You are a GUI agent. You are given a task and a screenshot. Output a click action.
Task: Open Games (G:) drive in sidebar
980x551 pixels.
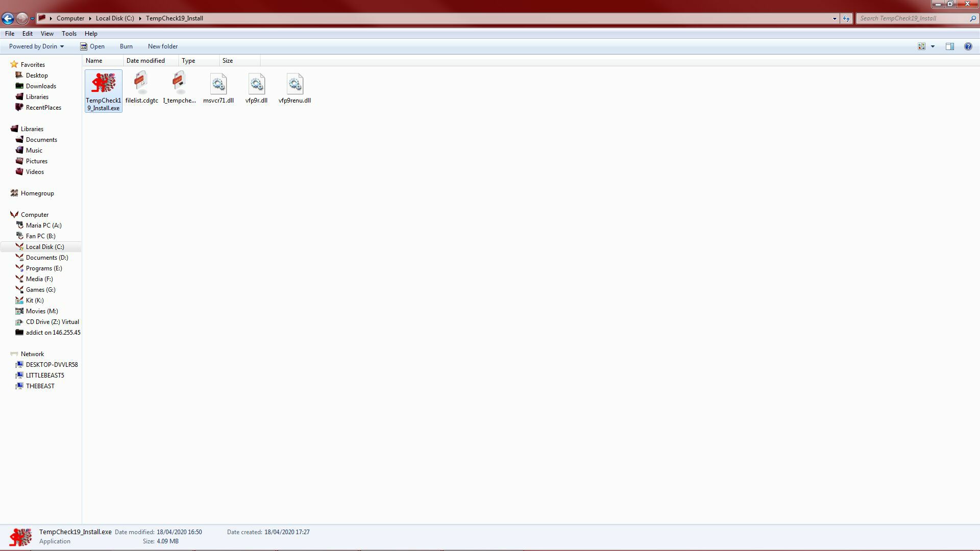pos(40,290)
